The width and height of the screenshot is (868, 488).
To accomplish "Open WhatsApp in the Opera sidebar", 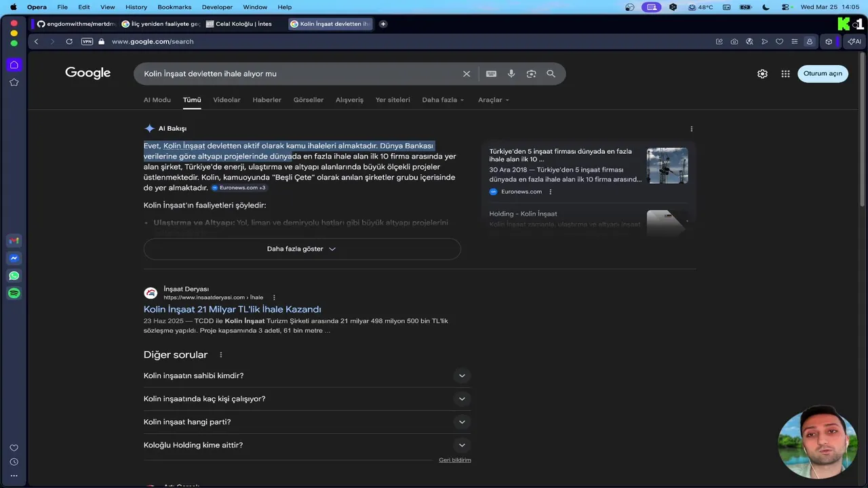I will click(x=14, y=276).
